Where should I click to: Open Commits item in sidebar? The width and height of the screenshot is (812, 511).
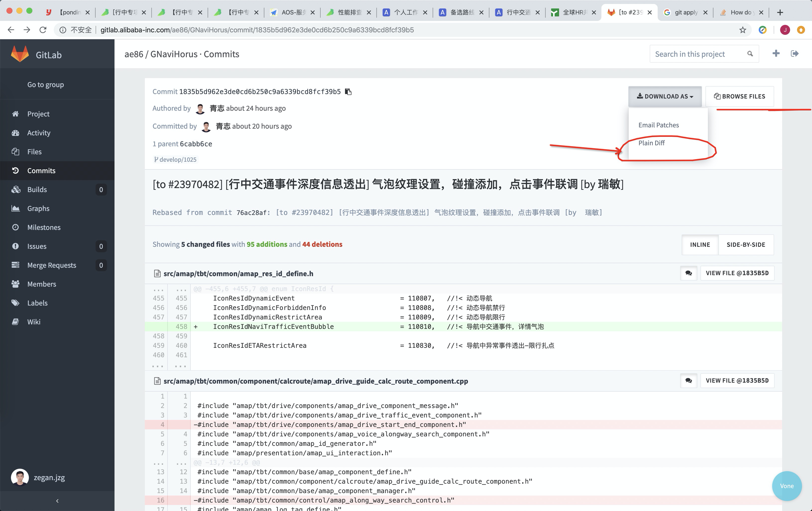click(57, 171)
